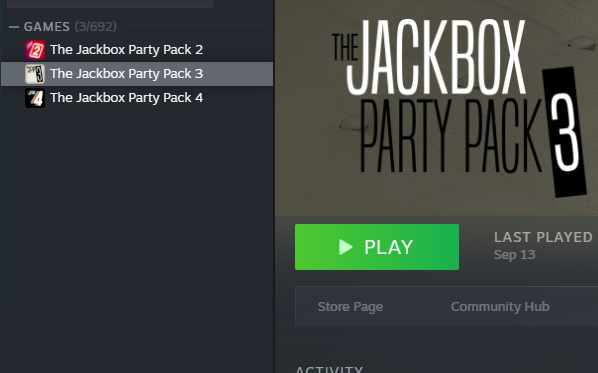The height and width of the screenshot is (373, 598).
Task: Click the GAMES category header label
Action: 47,27
